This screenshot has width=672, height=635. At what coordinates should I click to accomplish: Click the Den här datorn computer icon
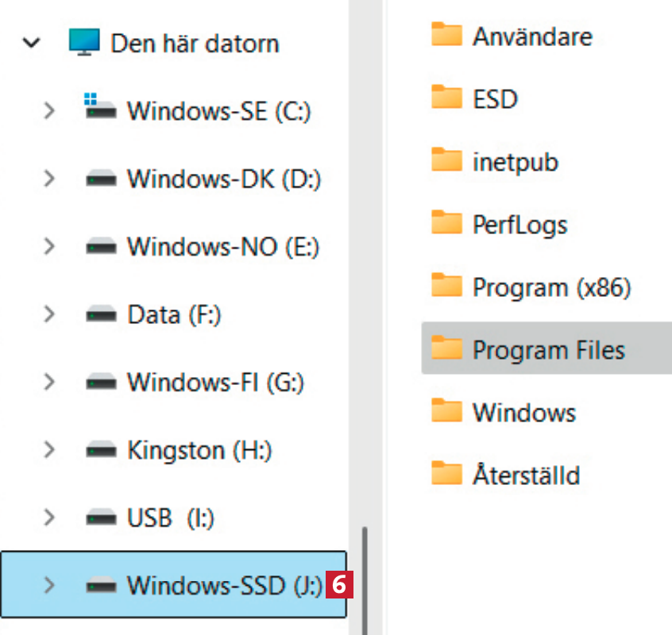pyautogui.click(x=84, y=42)
